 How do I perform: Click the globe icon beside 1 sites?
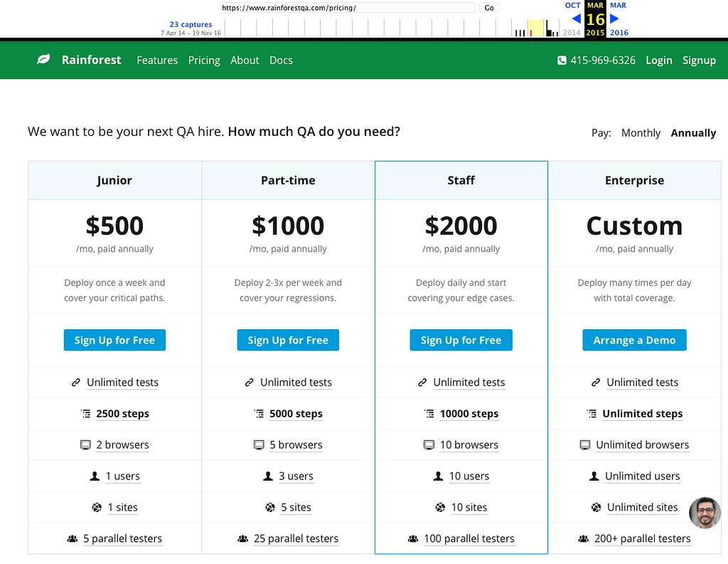pyautogui.click(x=97, y=507)
